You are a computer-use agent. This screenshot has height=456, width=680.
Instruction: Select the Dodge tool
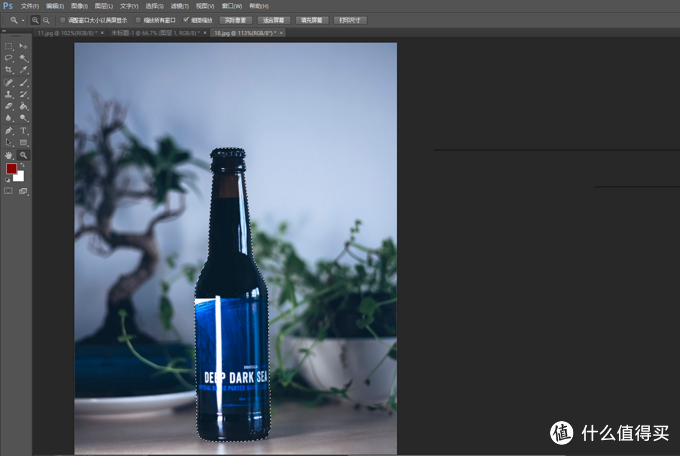click(23, 118)
